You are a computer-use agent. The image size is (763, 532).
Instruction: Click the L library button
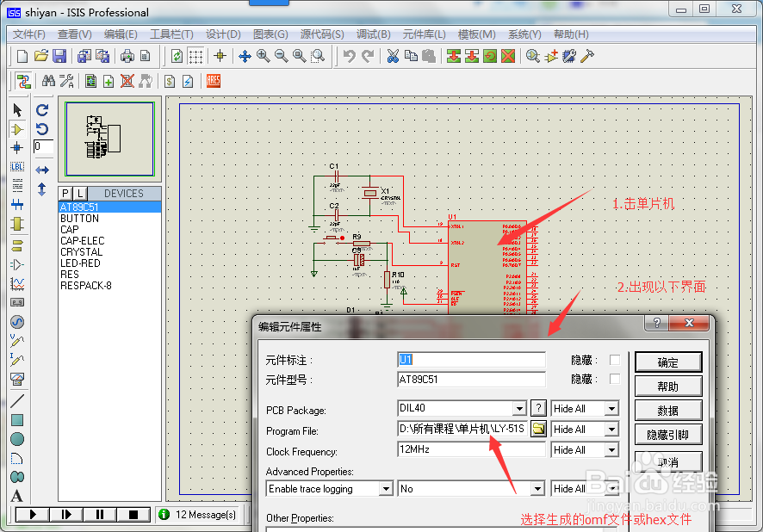coord(80,194)
